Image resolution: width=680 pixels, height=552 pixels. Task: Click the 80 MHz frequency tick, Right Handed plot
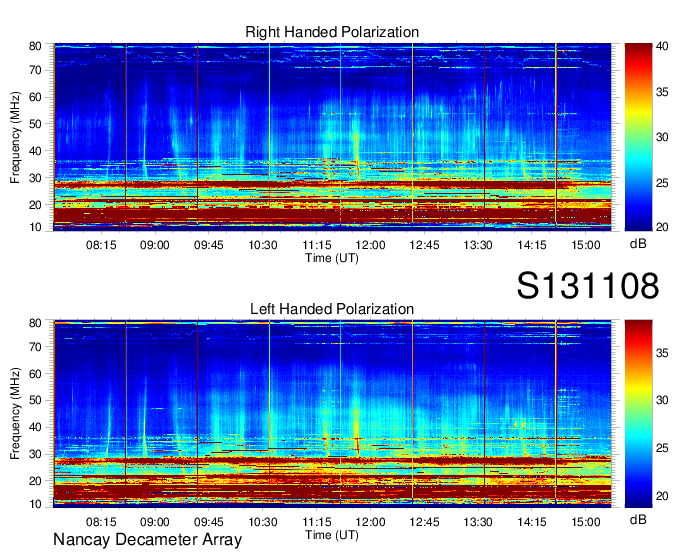coord(35,46)
